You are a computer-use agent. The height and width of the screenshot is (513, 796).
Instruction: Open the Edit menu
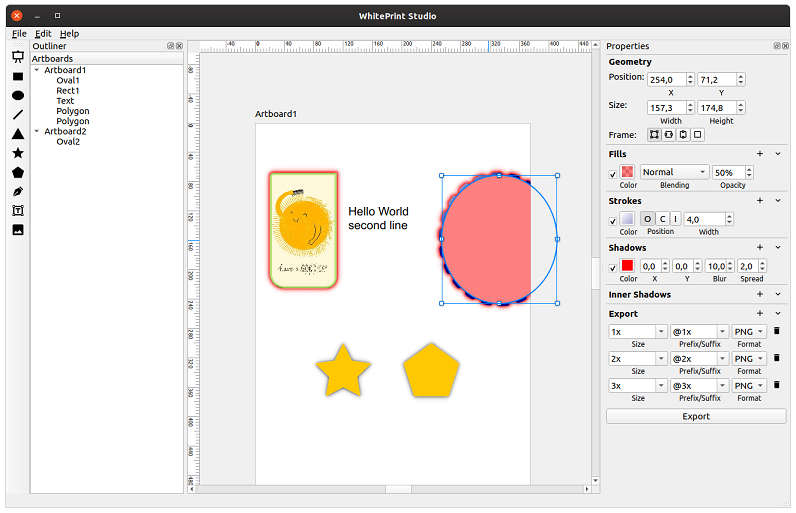click(x=43, y=33)
